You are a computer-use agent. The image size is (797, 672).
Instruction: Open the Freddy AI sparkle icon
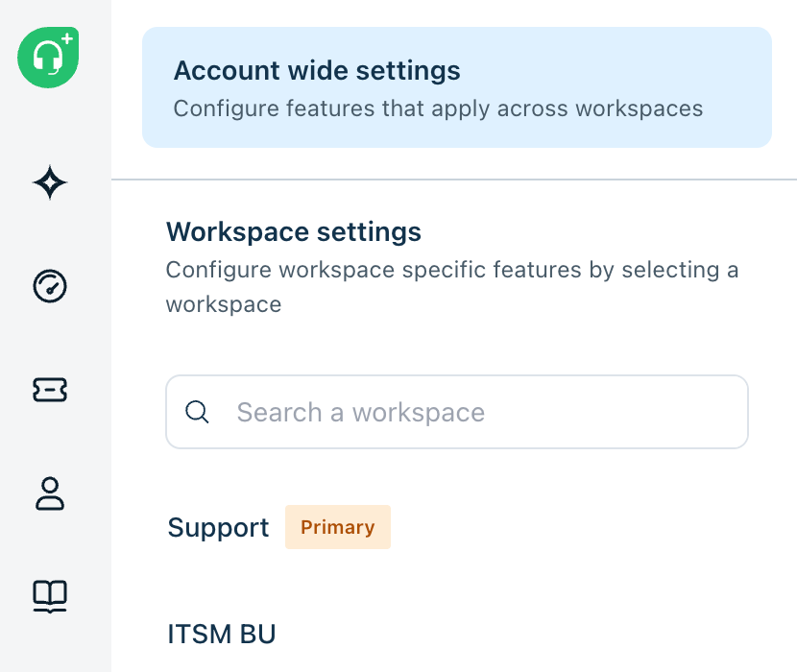(x=50, y=182)
